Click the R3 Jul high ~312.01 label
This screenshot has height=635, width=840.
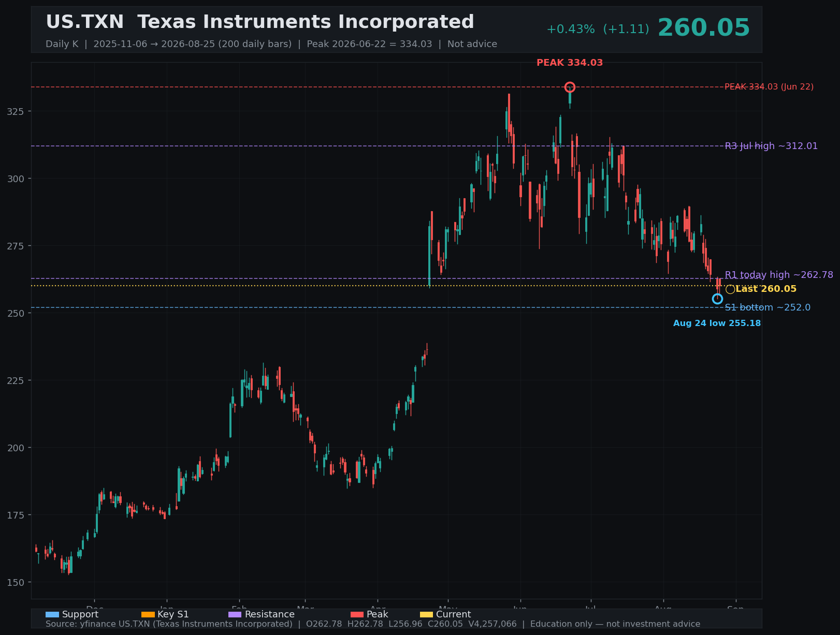tap(771, 146)
